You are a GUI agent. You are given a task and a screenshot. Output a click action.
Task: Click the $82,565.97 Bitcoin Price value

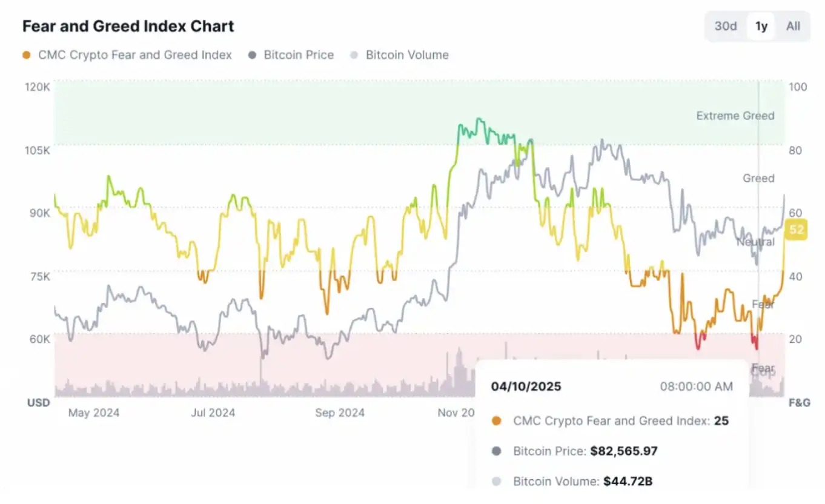coord(624,451)
